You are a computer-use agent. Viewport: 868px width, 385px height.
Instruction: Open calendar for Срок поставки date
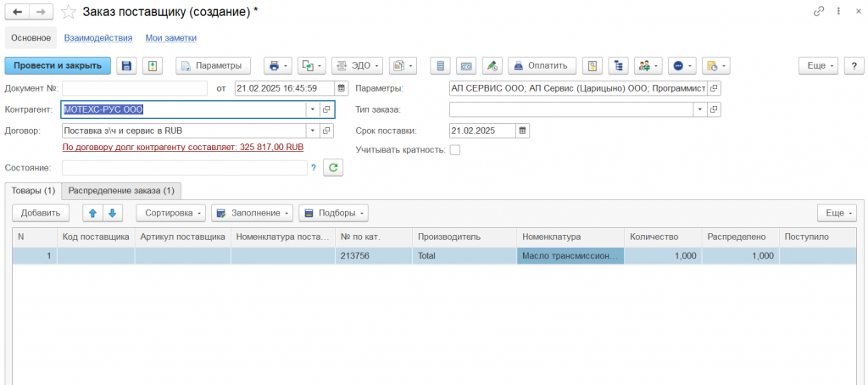coord(523,131)
